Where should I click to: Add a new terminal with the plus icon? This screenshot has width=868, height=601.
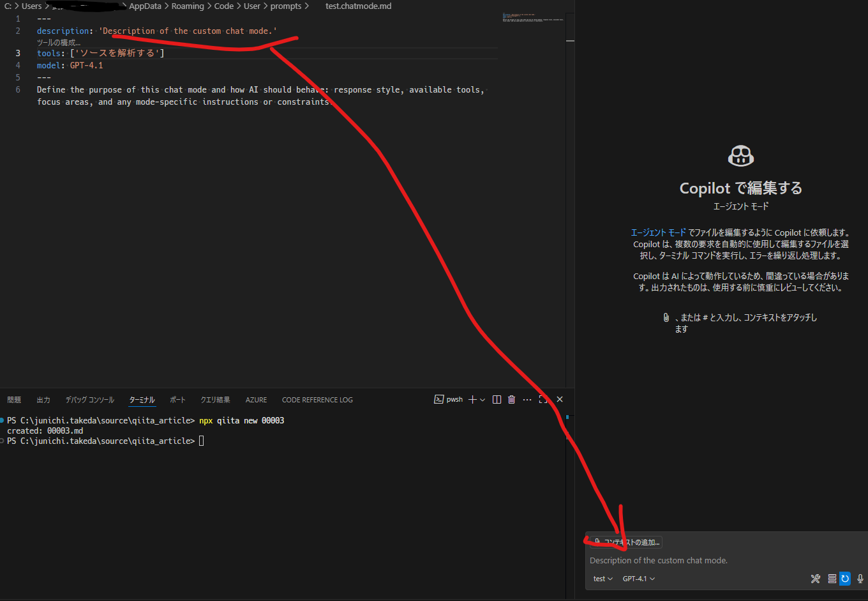coord(472,399)
